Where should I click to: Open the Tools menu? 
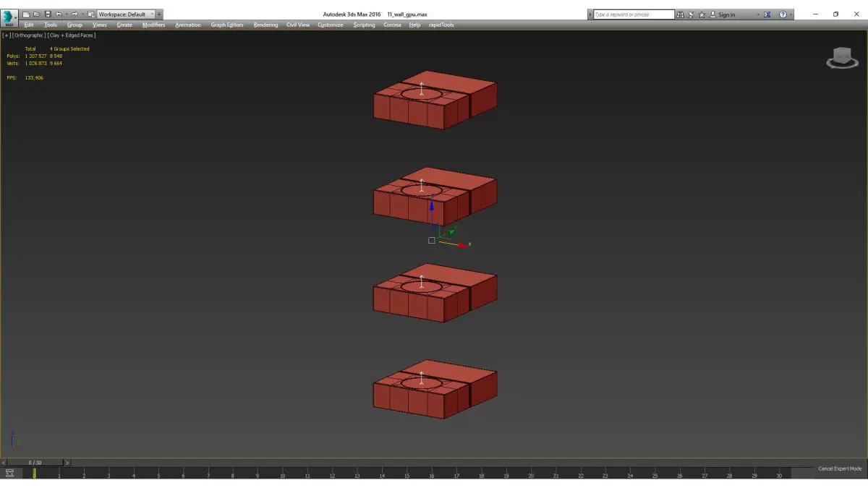(x=51, y=25)
